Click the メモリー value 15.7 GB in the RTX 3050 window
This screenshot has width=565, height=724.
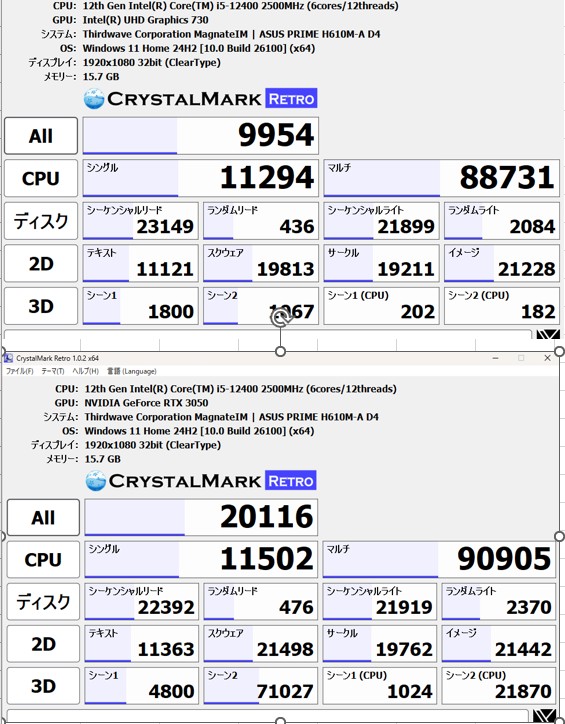[102, 459]
